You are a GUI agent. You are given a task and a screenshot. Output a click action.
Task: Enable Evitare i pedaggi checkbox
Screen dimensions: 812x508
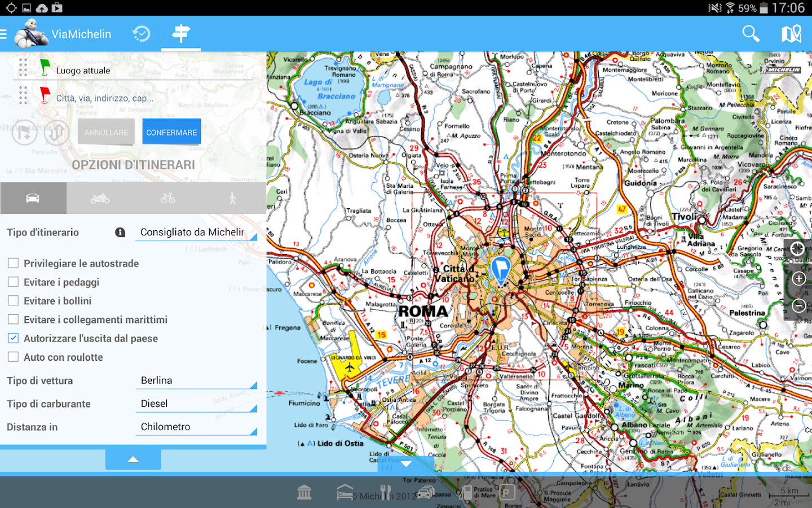tap(13, 282)
